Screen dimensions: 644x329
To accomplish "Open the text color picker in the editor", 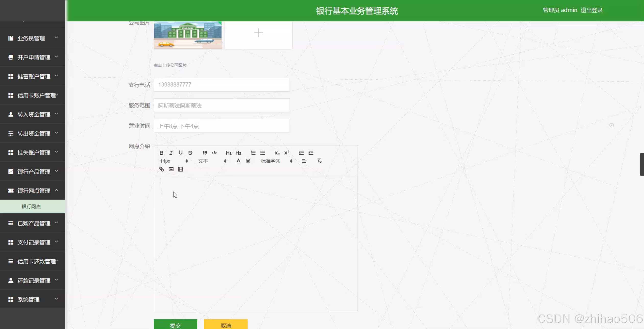I will [238, 161].
